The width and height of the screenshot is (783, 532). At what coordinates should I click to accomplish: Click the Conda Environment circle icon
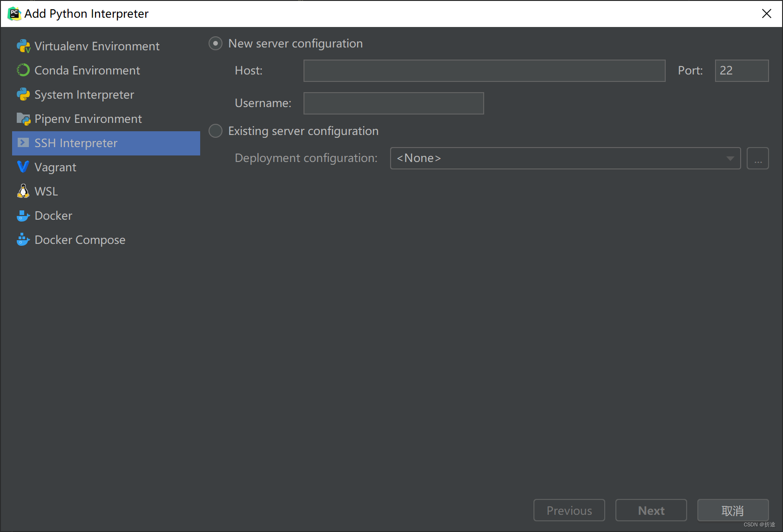point(23,70)
